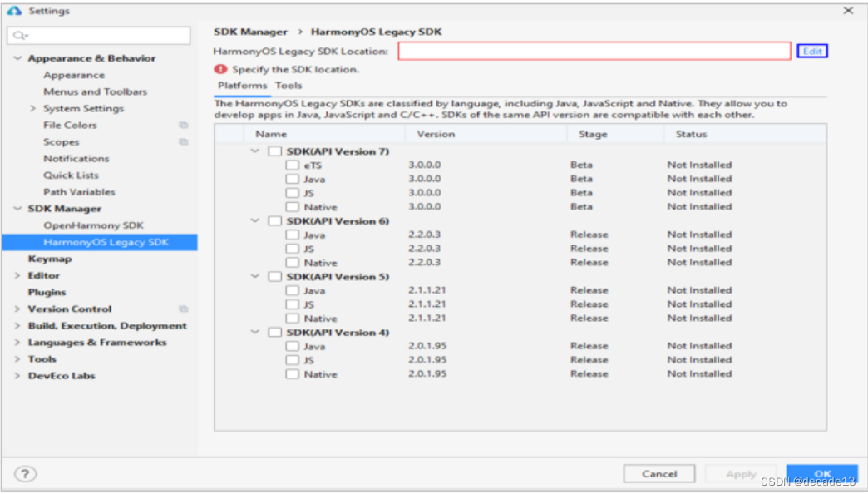
Task: Sort by the Version column header
Action: coord(486,134)
